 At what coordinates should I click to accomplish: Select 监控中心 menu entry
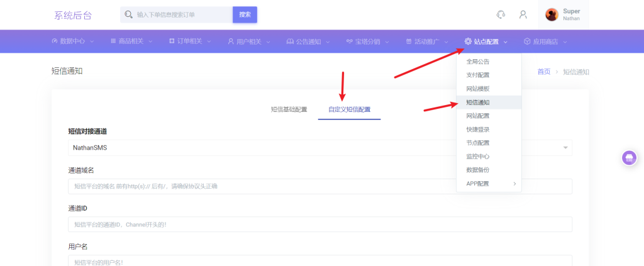[x=489, y=157]
